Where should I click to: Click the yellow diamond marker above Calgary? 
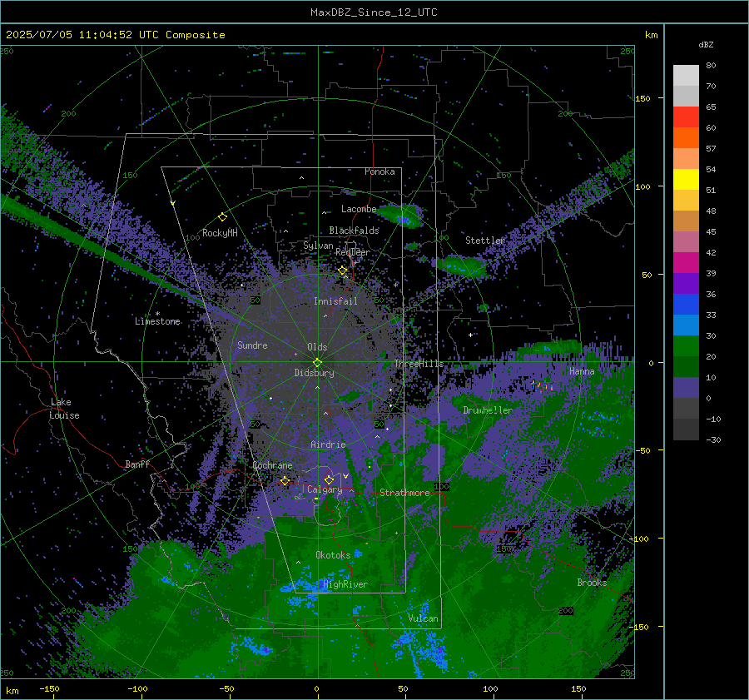329,479
